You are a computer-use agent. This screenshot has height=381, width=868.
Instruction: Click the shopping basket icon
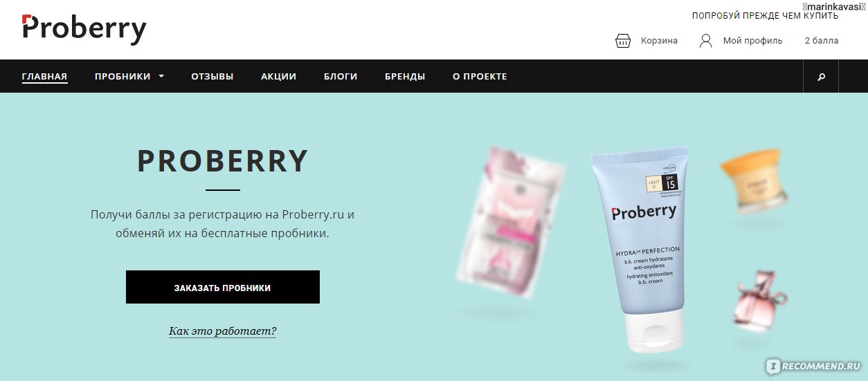(x=623, y=41)
